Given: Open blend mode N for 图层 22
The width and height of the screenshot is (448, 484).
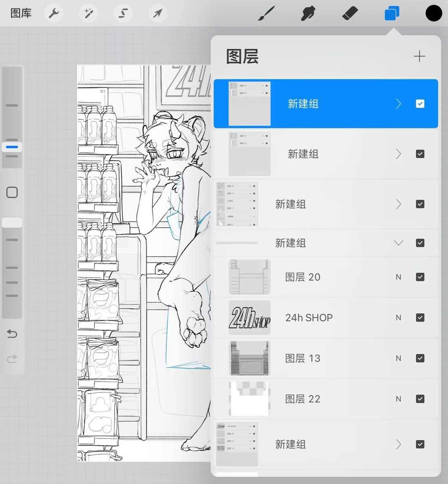Looking at the screenshot, I should pyautogui.click(x=398, y=399).
